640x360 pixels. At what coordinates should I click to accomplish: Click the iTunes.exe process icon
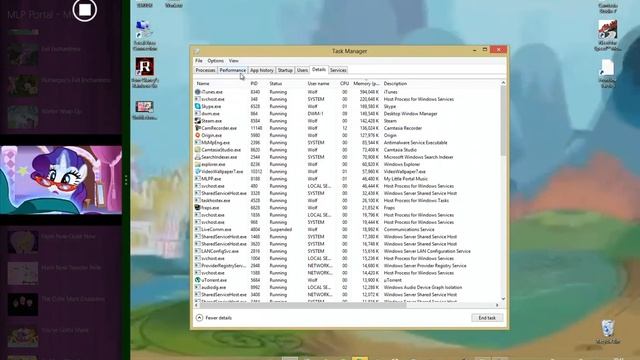pyautogui.click(x=198, y=92)
